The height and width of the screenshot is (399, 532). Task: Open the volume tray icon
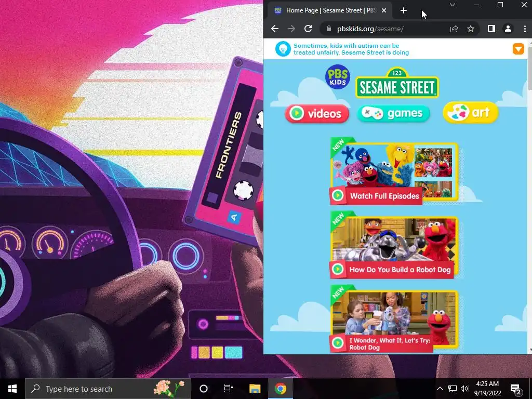tap(464, 389)
